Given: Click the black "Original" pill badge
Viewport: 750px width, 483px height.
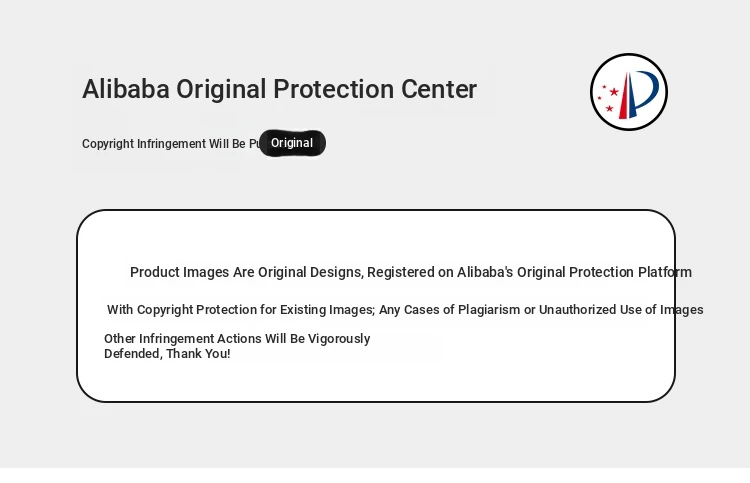Looking at the screenshot, I should (292, 143).
